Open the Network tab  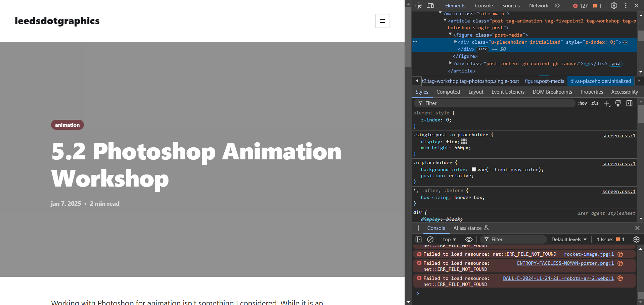pyautogui.click(x=539, y=6)
